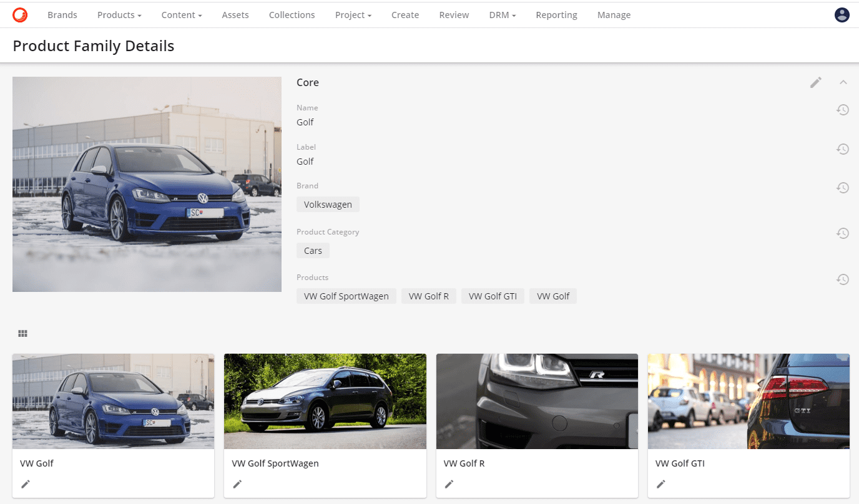
Task: Edit the VW Golf GTI card pencil icon
Action: click(x=661, y=484)
